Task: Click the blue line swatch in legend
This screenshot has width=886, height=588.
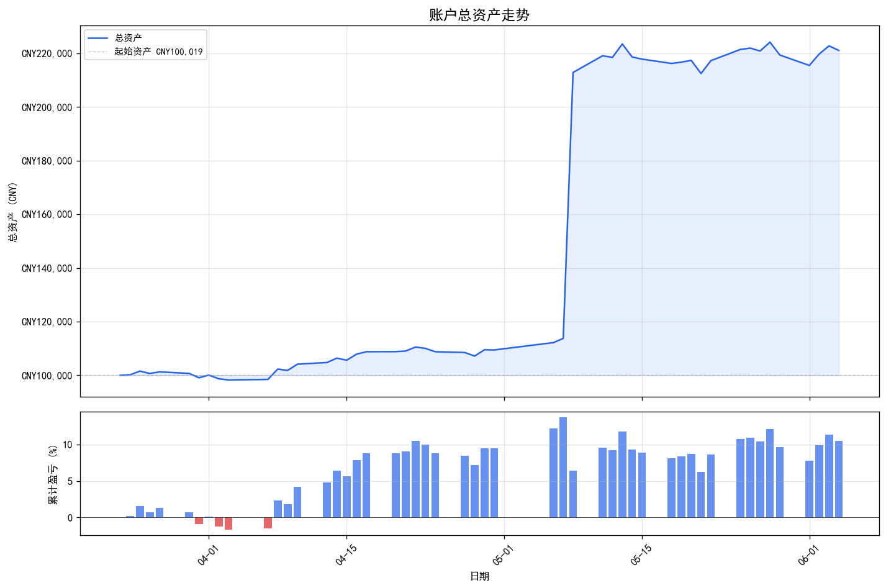Action: tap(98, 38)
